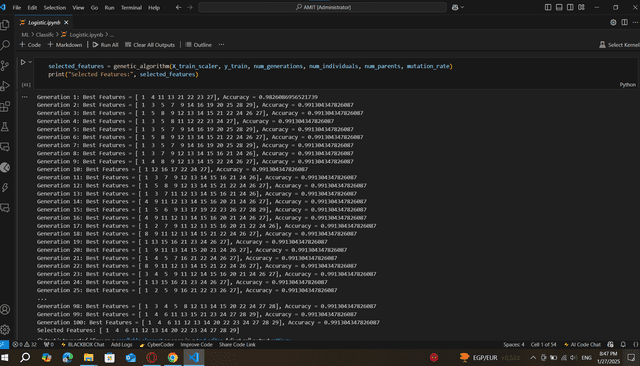Run the genetic_algorithm cell
Image resolution: width=640 pixels, height=366 pixels.
click(x=23, y=62)
